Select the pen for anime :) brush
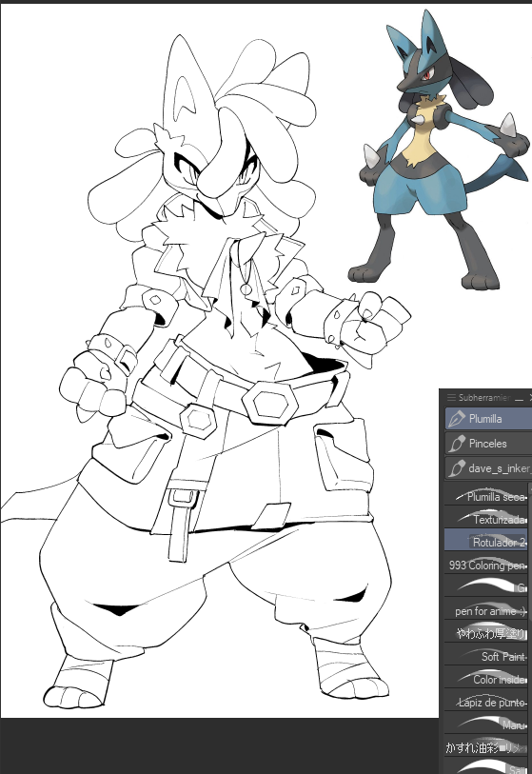This screenshot has height=774, width=532. point(486,609)
